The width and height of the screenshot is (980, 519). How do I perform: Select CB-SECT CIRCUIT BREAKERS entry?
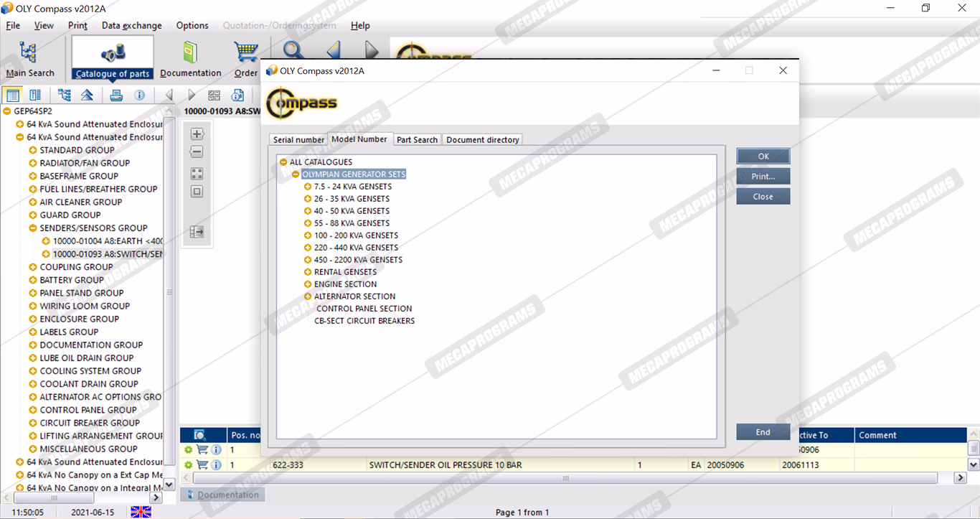[x=364, y=321]
